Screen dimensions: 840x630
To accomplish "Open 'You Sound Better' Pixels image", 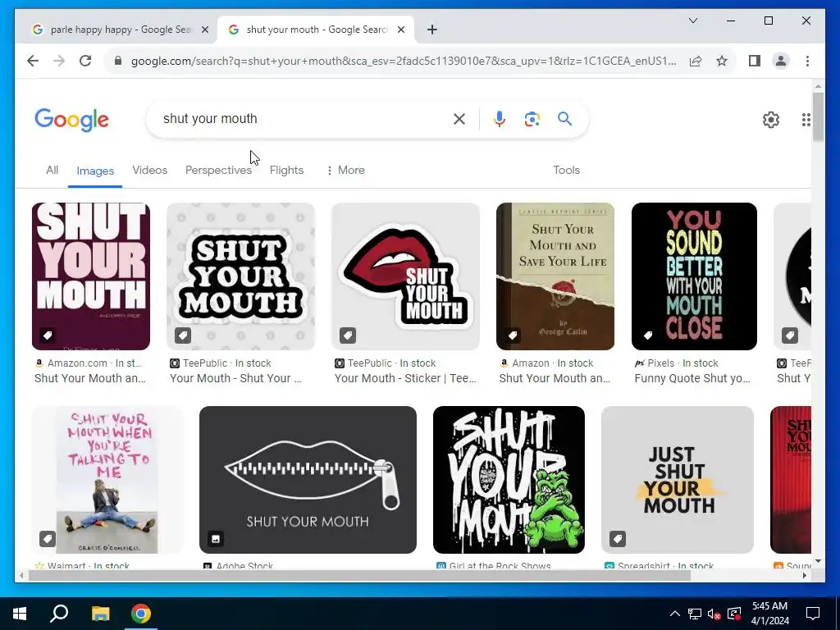I will pyautogui.click(x=694, y=276).
